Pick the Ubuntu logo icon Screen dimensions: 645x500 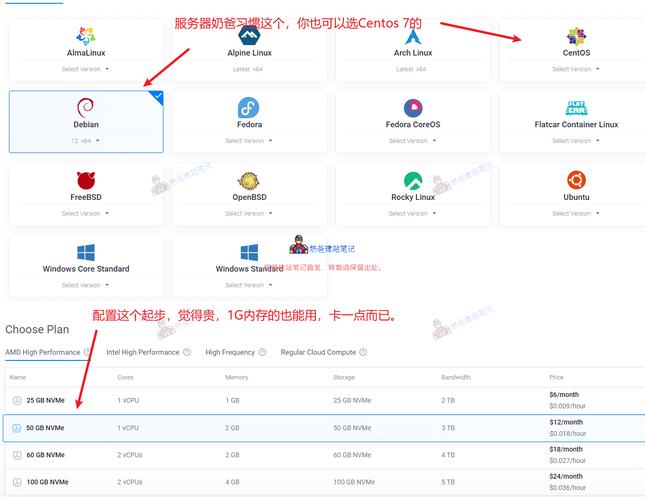coord(576,180)
